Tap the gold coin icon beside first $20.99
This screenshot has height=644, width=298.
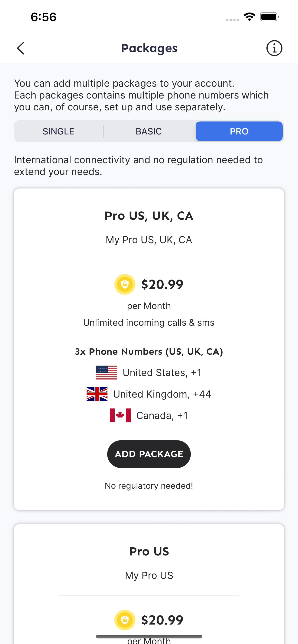point(125,284)
